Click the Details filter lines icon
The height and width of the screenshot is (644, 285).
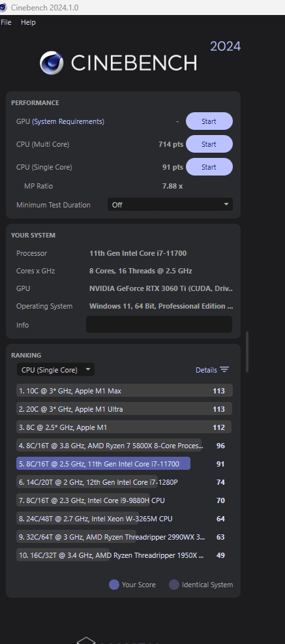click(224, 370)
